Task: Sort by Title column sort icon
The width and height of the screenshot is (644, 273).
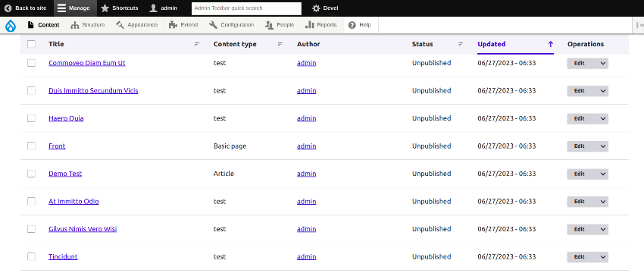Action: 197,44
